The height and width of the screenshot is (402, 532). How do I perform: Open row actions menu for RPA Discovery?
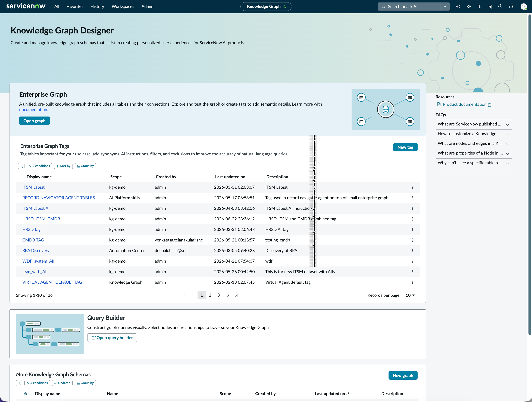412,250
